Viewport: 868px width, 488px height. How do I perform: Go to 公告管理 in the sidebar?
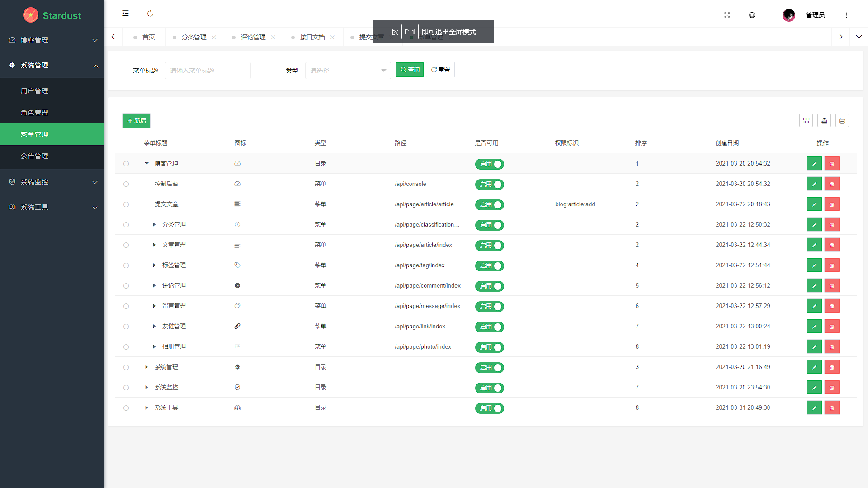click(x=52, y=156)
